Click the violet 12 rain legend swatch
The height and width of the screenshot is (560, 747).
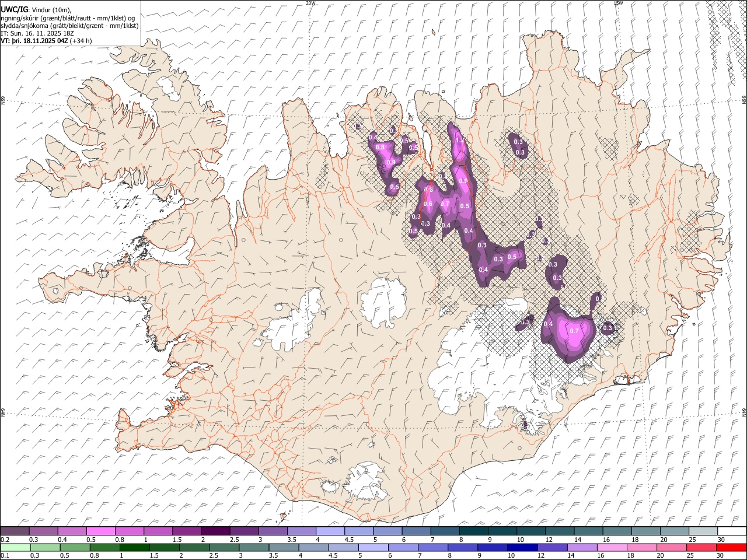point(551,548)
